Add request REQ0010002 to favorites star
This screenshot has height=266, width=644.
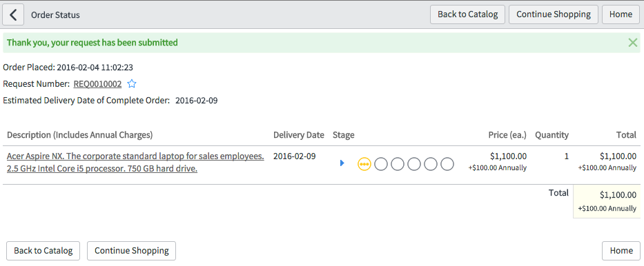[131, 84]
